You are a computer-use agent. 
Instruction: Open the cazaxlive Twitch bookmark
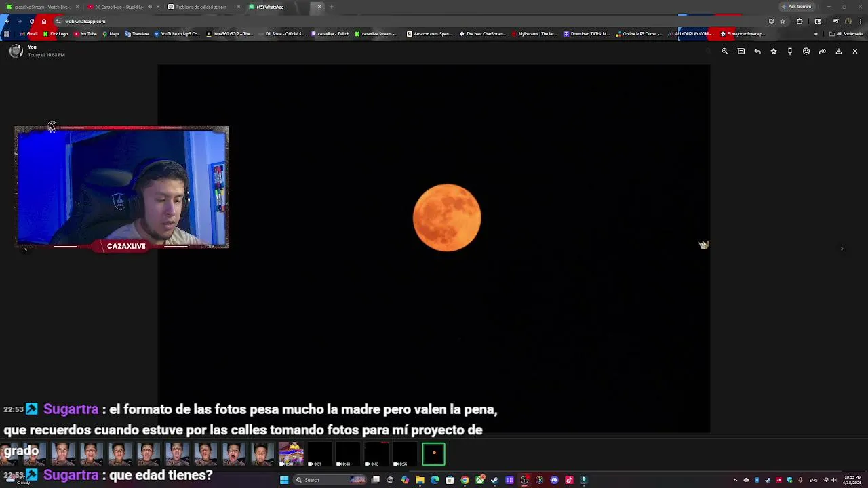(x=330, y=34)
